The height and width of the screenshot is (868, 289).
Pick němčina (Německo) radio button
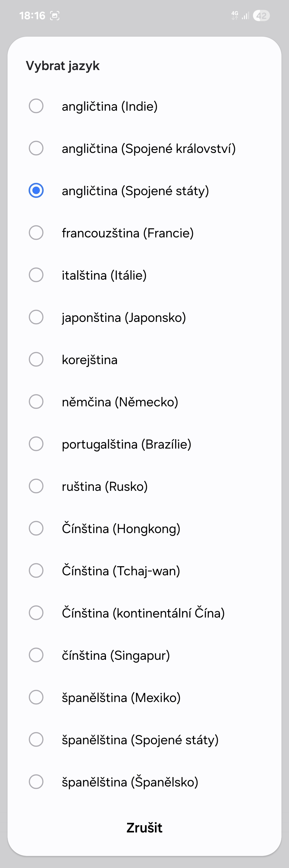(x=36, y=402)
